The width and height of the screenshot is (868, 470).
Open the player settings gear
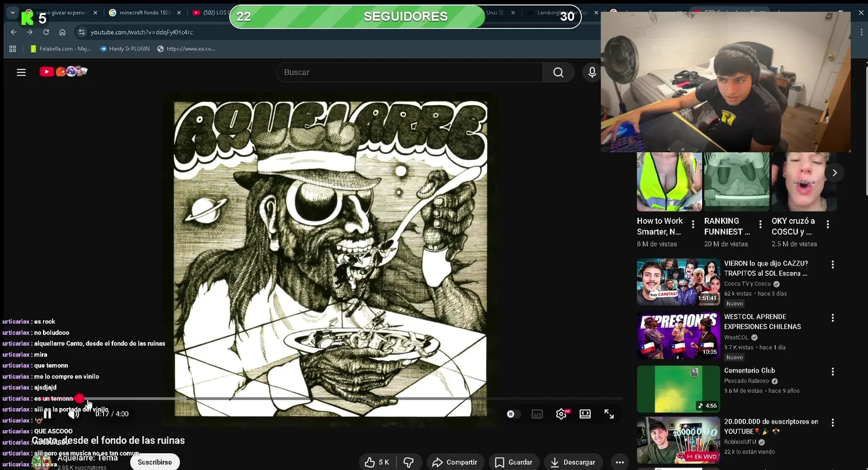561,414
